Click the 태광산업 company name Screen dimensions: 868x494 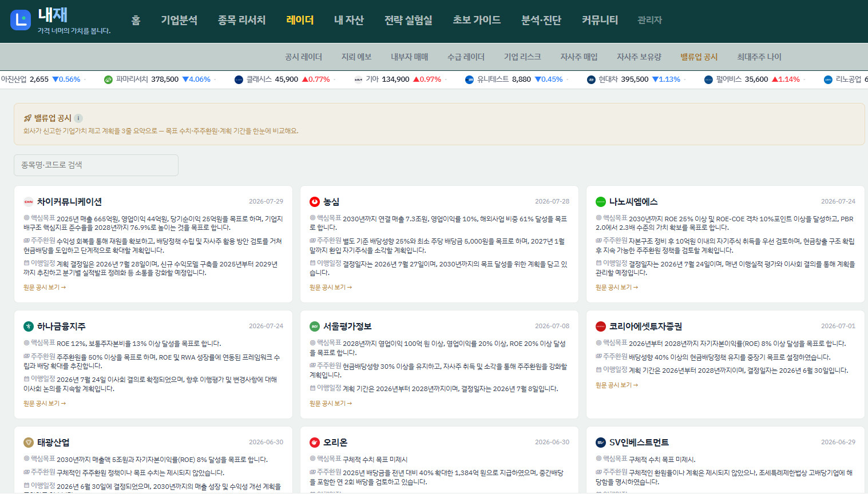53,443
